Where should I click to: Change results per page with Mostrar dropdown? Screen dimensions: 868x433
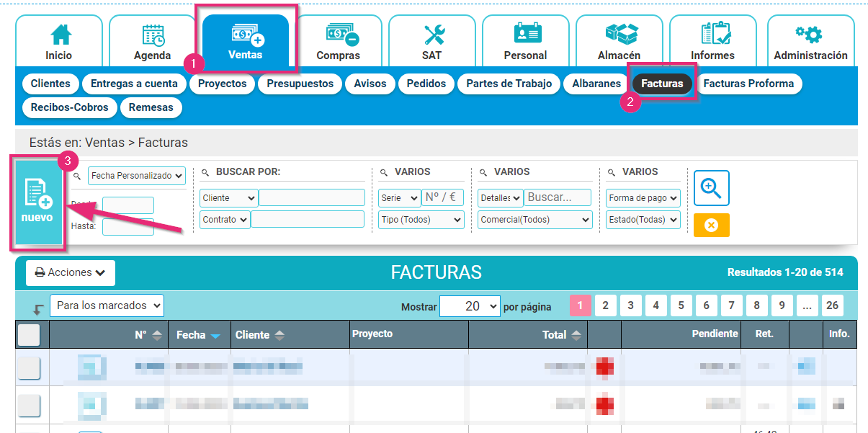pyautogui.click(x=470, y=305)
